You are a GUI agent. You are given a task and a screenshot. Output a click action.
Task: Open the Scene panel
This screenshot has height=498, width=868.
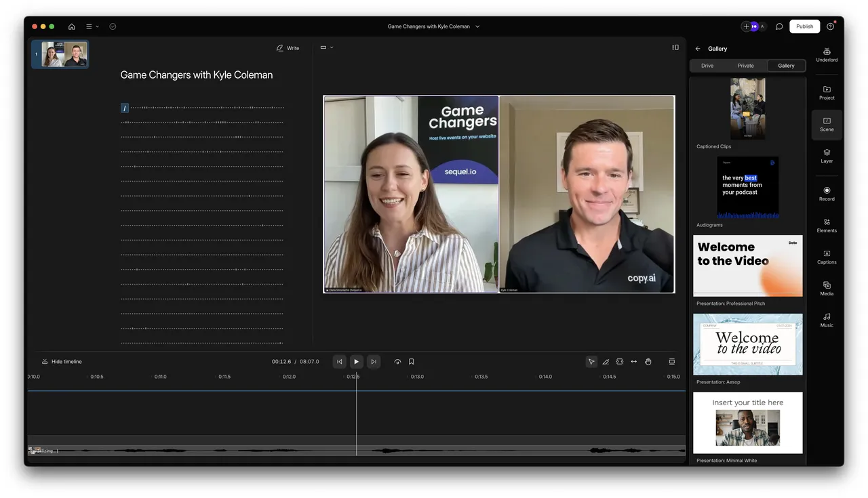(x=827, y=125)
